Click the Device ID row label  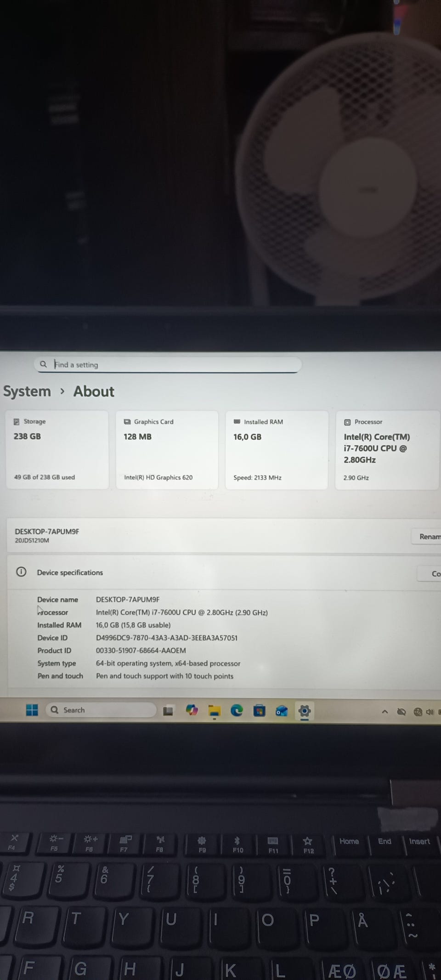click(52, 638)
